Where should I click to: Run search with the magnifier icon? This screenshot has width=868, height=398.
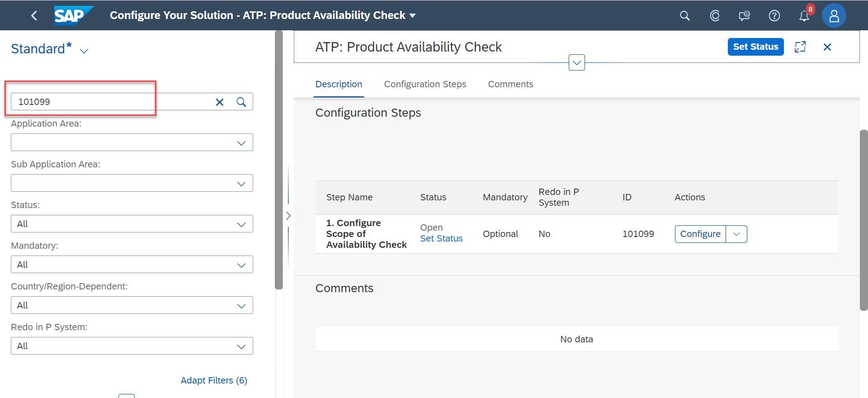click(x=241, y=102)
